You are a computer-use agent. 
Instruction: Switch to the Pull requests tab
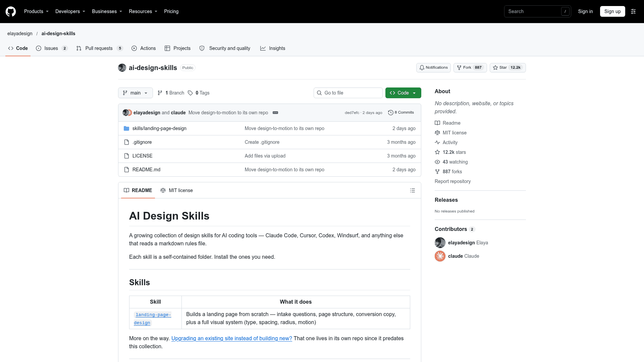pyautogui.click(x=100, y=48)
